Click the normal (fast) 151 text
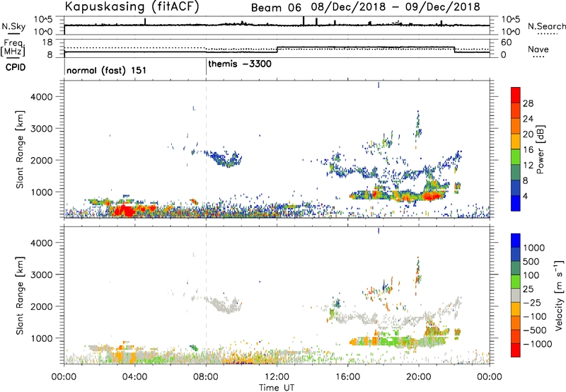The image size is (566, 392). [107, 70]
